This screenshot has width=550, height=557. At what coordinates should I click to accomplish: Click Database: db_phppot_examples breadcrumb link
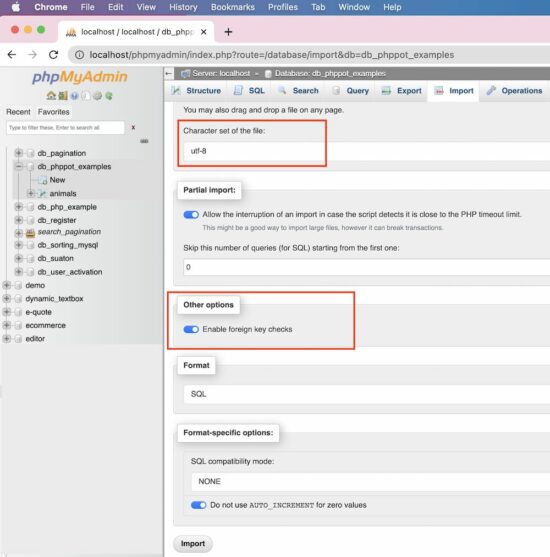coord(330,74)
